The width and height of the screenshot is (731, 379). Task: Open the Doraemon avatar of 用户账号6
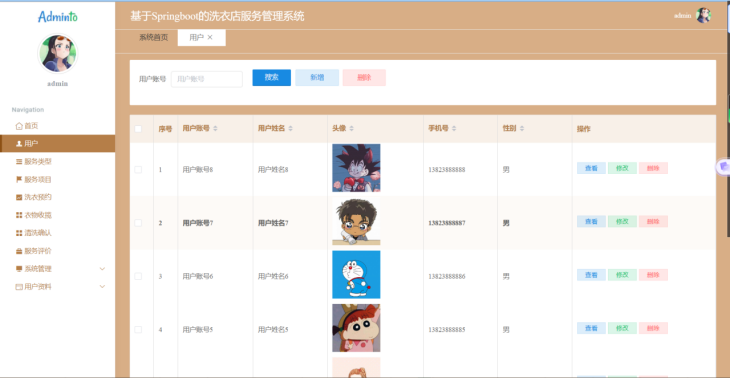(356, 275)
